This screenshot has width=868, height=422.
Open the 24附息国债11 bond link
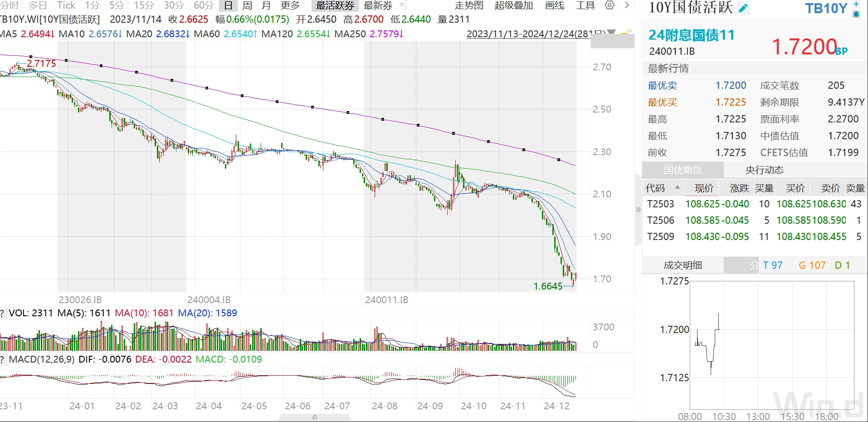(x=691, y=35)
